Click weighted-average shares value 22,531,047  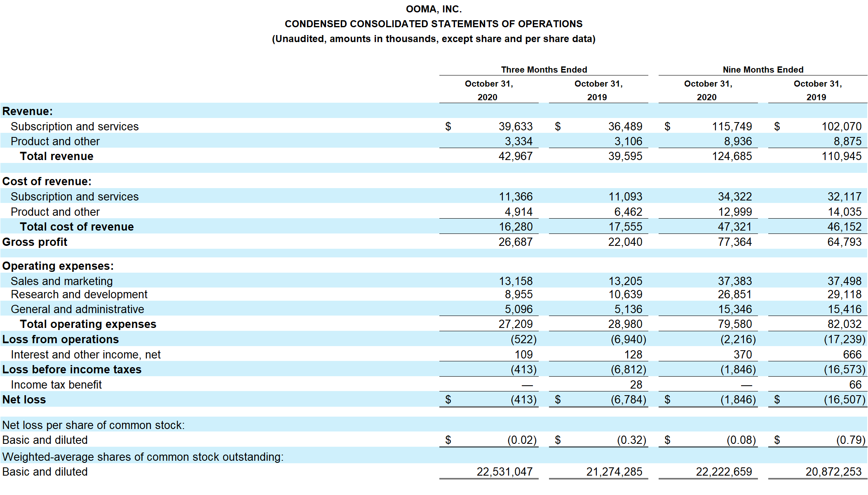tap(504, 472)
